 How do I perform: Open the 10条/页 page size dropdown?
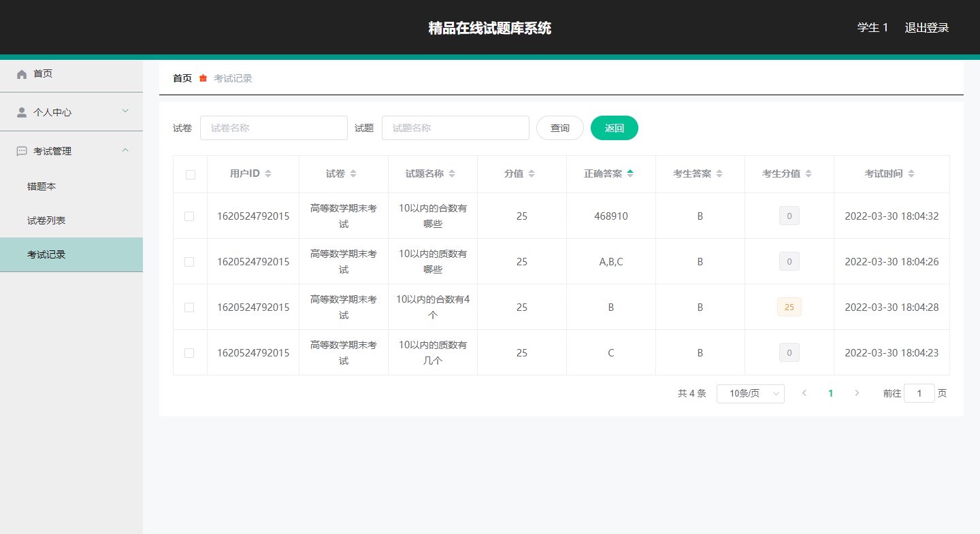[750, 394]
